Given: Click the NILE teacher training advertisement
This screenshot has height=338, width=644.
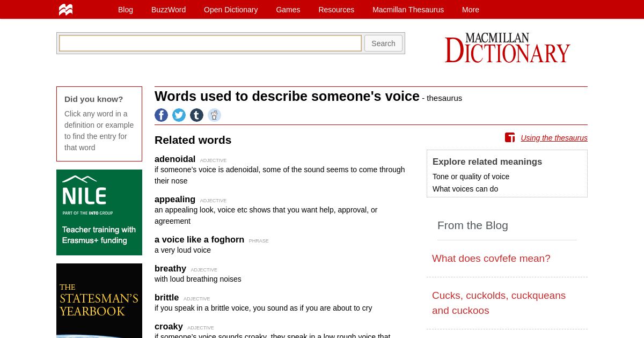Looking at the screenshot, I should point(99,212).
